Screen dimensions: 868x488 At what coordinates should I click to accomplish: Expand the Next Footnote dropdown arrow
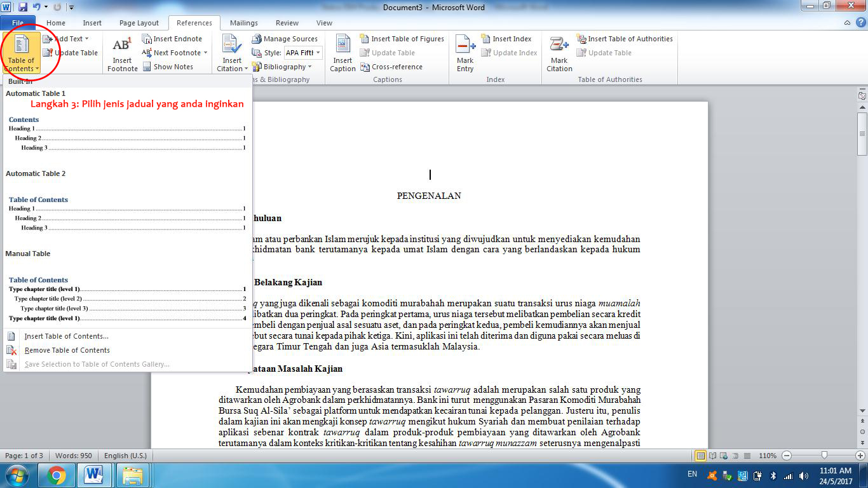205,53
